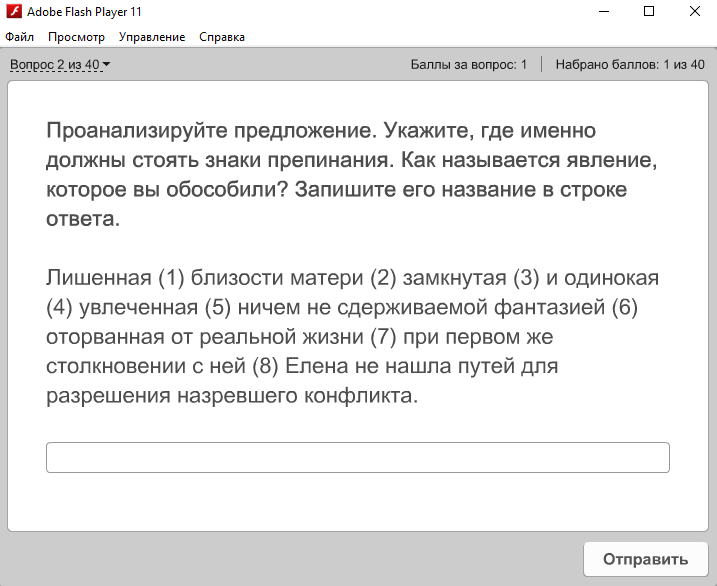Screen dimensions: 717x586
Task: Click marker (4) before увлеченная
Action: (x=59, y=307)
